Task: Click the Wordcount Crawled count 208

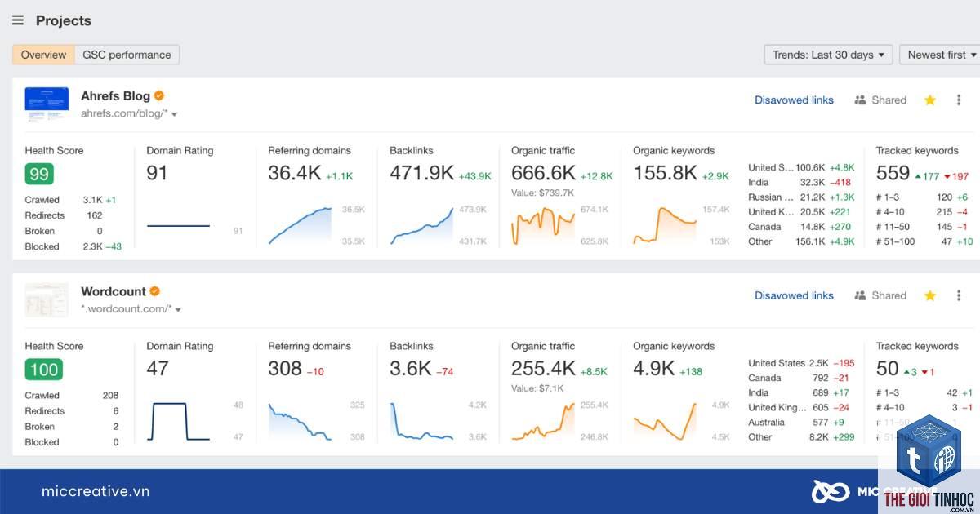Action: [x=110, y=395]
